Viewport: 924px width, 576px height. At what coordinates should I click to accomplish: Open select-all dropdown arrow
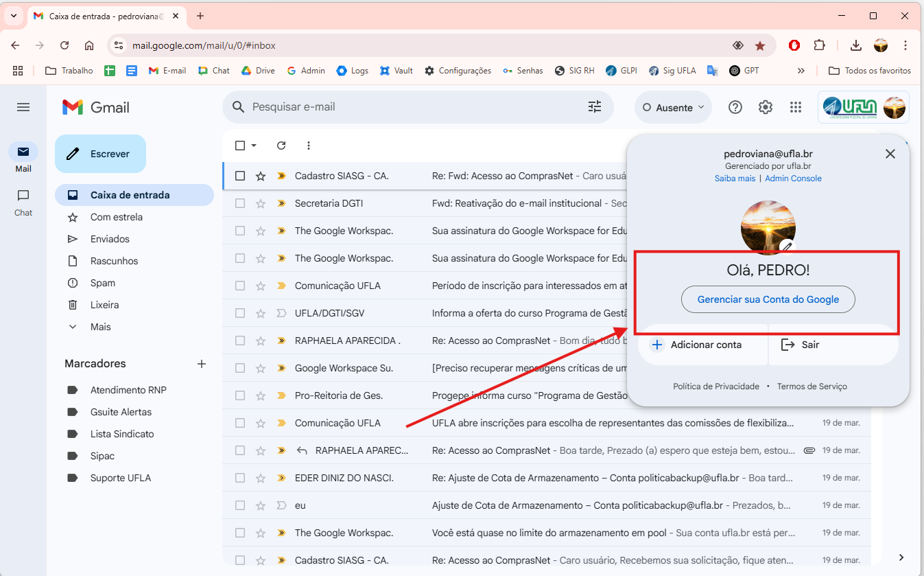tap(254, 146)
